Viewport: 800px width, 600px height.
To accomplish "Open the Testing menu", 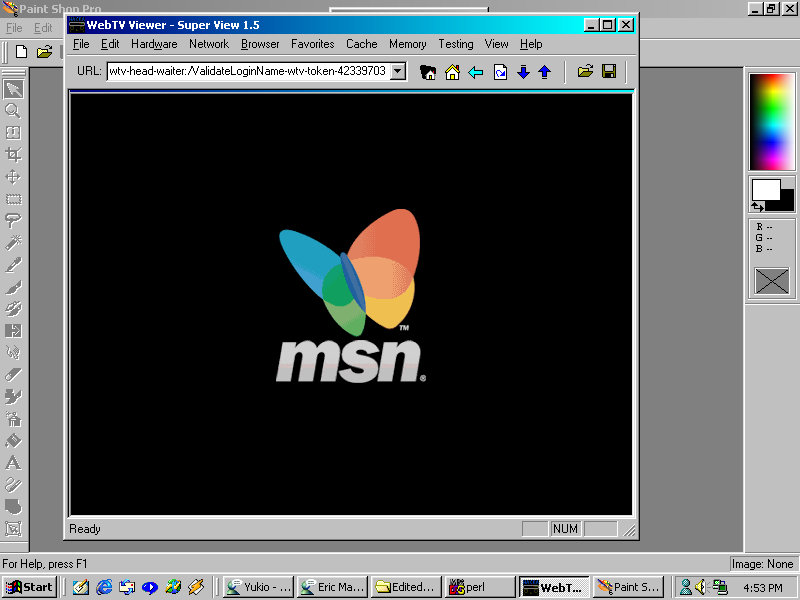I will coord(455,44).
